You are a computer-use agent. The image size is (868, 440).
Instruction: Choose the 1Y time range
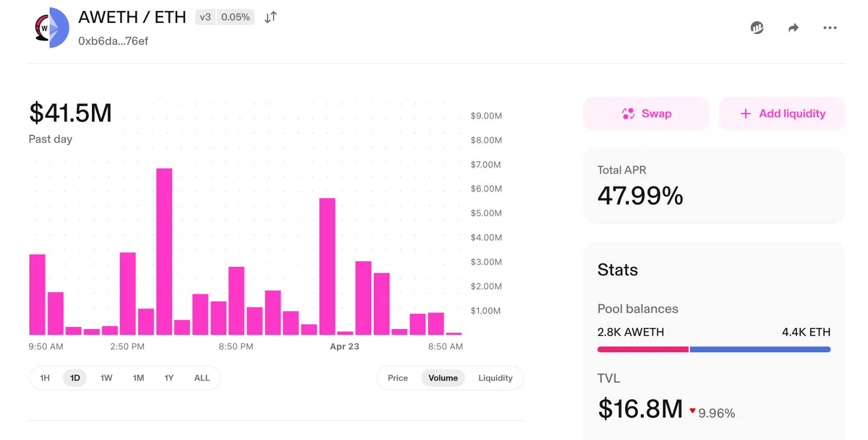pyautogui.click(x=169, y=378)
